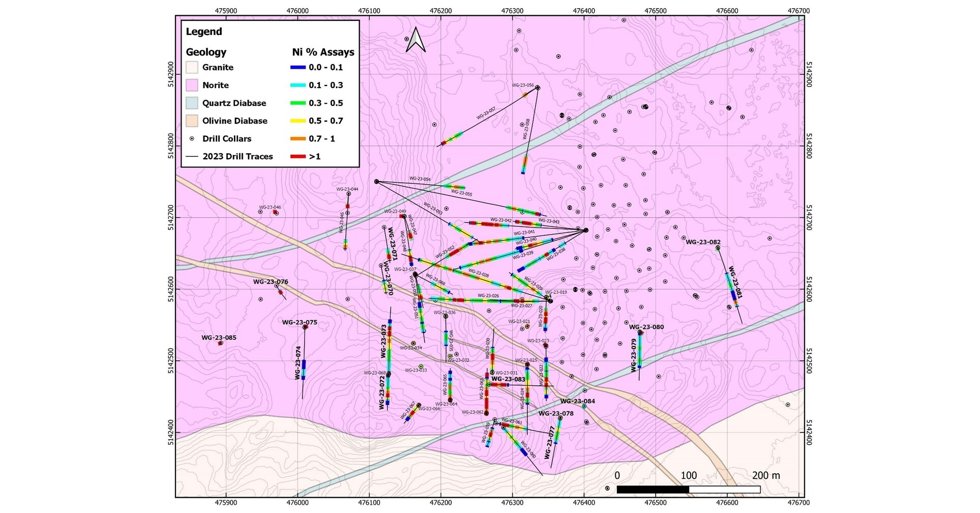The width and height of the screenshot is (980, 513).
Task: Select the Quartz Diabase legend swatch
Action: pos(192,103)
